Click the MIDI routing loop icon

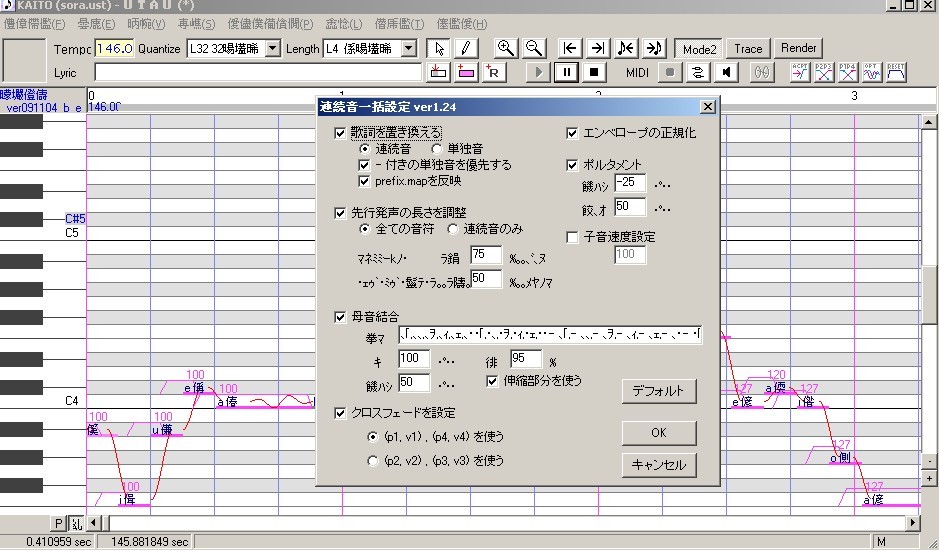(x=698, y=72)
